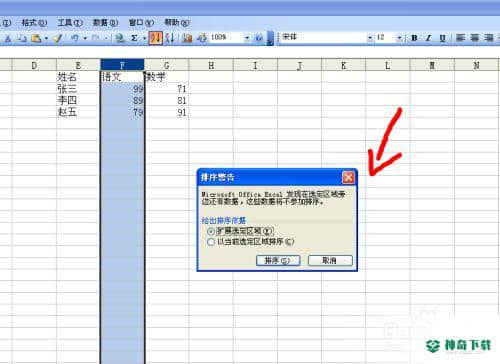Select the current selection sort radio option

point(211,242)
